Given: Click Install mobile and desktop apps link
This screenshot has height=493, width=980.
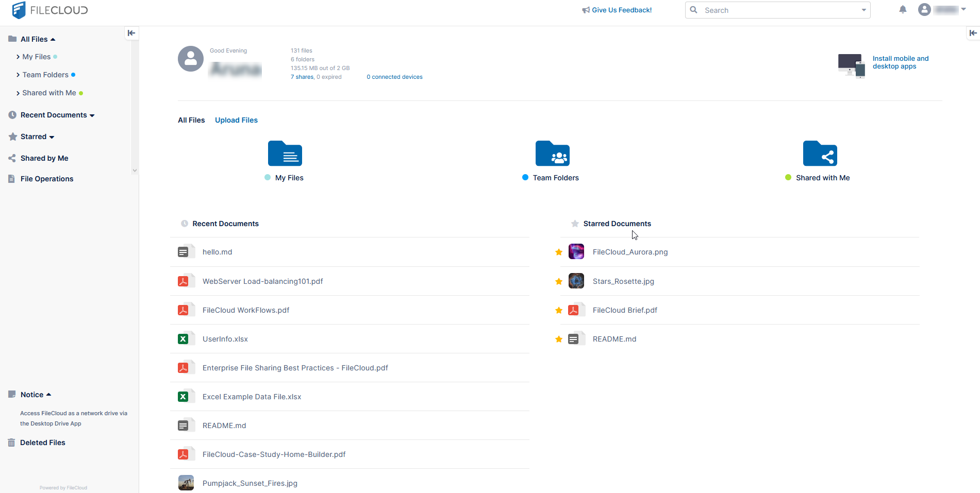Looking at the screenshot, I should pos(901,62).
